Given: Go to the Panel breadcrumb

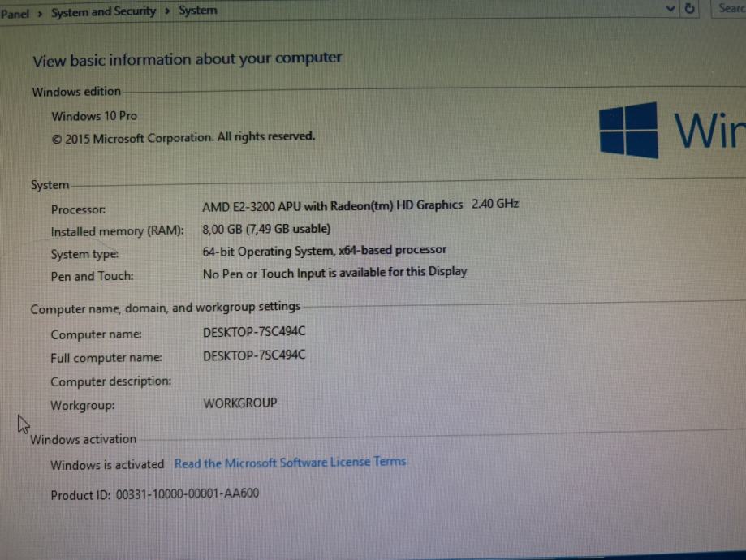Looking at the screenshot, I should pyautogui.click(x=15, y=14).
